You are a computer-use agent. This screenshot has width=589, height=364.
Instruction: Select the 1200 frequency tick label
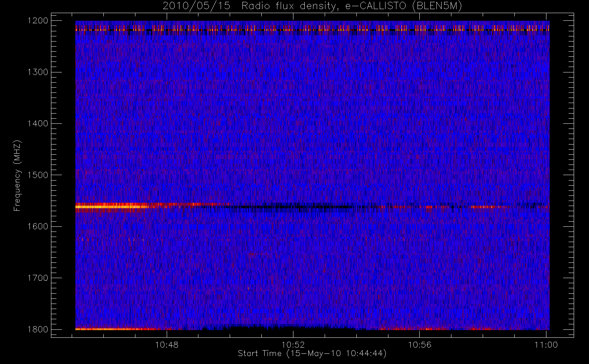38,21
